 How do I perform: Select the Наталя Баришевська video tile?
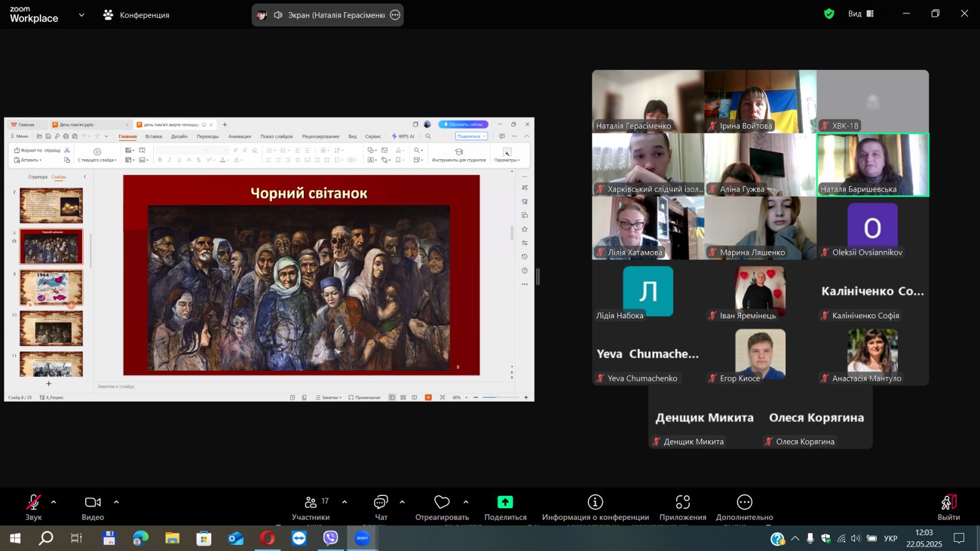click(x=873, y=165)
